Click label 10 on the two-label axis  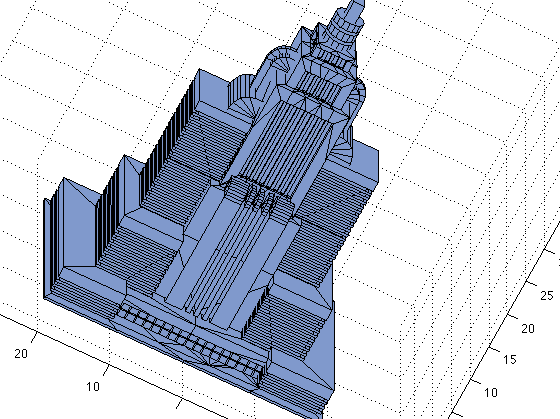pos(93,386)
